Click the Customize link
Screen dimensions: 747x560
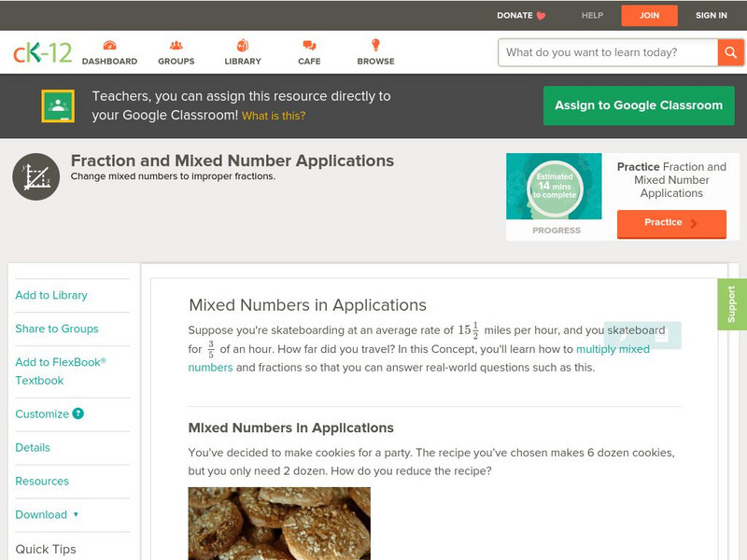pyautogui.click(x=42, y=413)
